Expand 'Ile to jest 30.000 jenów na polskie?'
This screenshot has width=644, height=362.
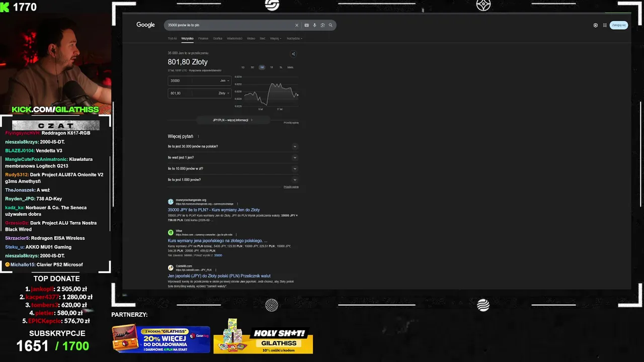pyautogui.click(x=233, y=146)
